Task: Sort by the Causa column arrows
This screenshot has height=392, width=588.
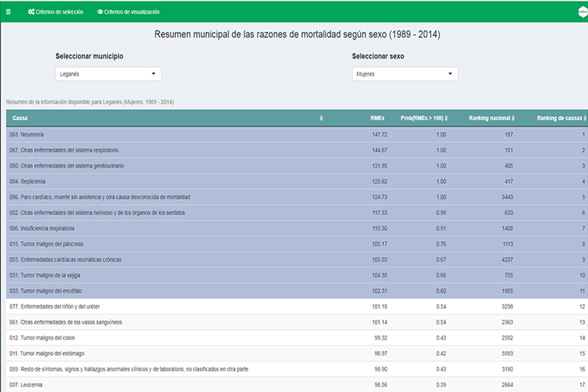Action: [x=321, y=118]
